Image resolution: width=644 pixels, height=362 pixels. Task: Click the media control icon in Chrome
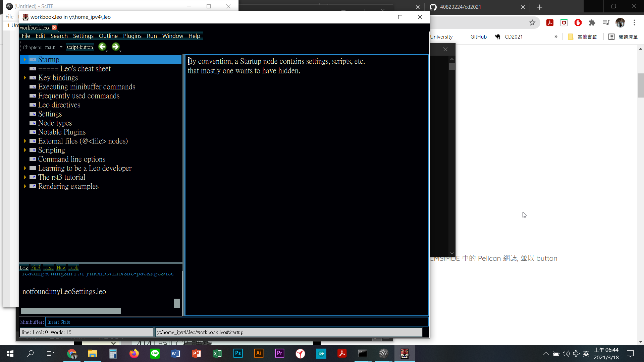[x=606, y=23]
